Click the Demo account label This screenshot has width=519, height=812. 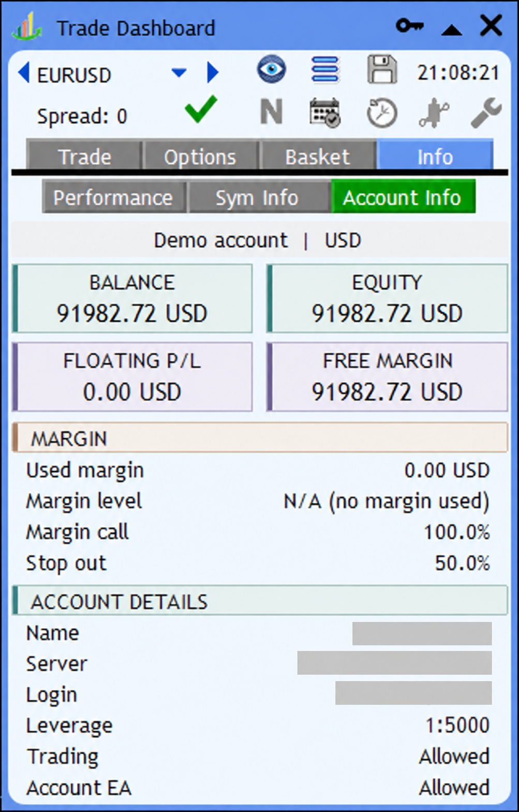tap(220, 240)
